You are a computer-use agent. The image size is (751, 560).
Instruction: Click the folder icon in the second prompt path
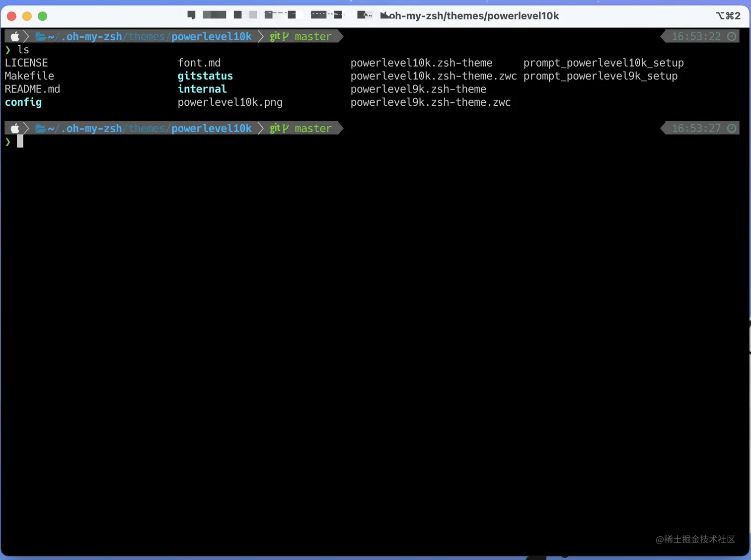[41, 128]
